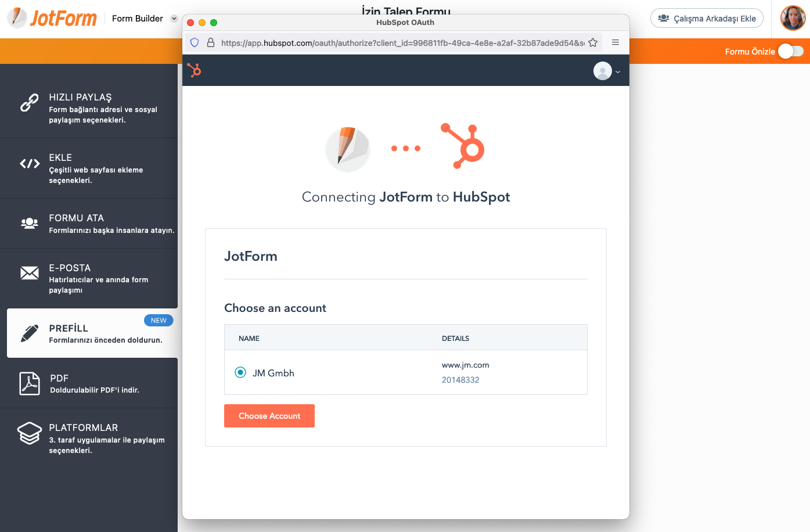This screenshot has width=810, height=532.
Task: Click the Çalışma Arkadaşı Ekle button
Action: point(707,19)
